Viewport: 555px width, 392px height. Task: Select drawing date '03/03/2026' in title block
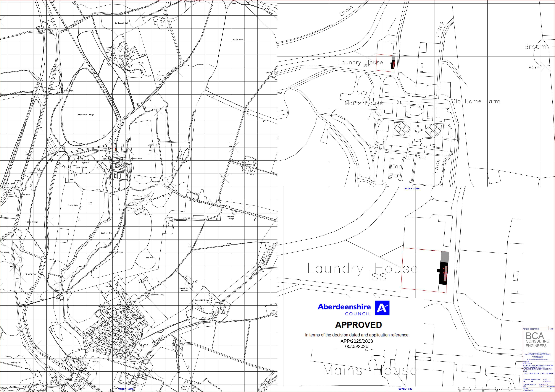pos(547,381)
